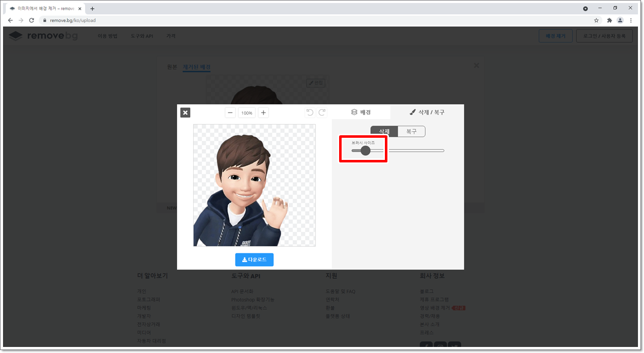Open the 미디어 footer link
This screenshot has height=353, width=644.
click(144, 332)
